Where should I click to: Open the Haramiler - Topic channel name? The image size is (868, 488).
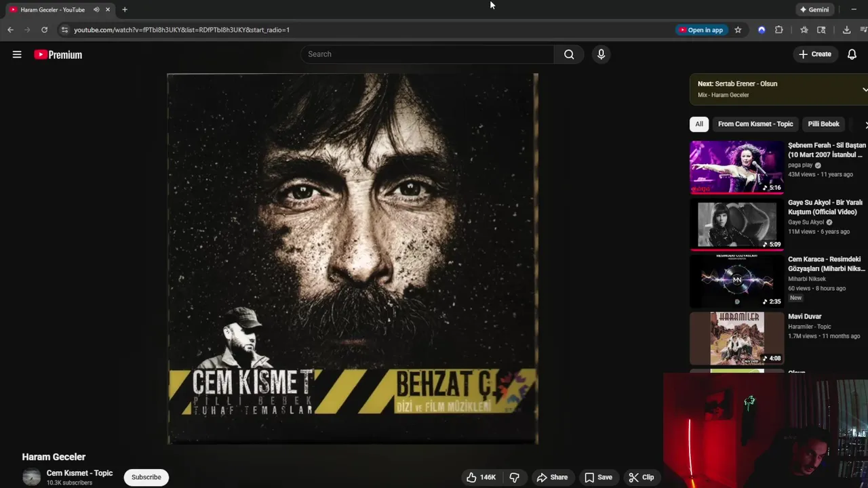[x=809, y=327]
